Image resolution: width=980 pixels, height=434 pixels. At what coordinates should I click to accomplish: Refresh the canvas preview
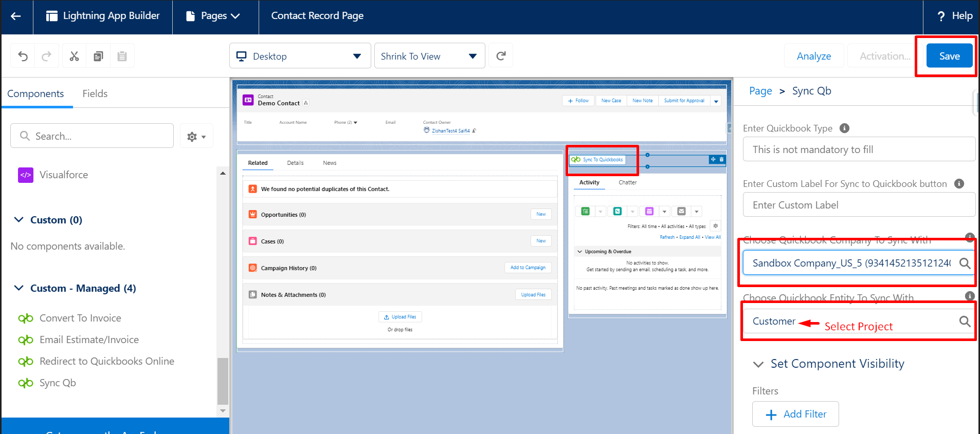501,56
